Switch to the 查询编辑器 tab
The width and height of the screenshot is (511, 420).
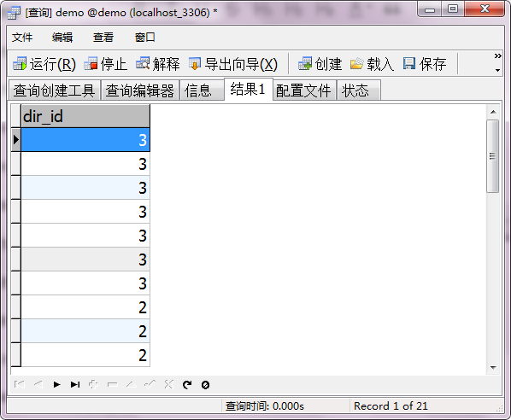tap(140, 90)
